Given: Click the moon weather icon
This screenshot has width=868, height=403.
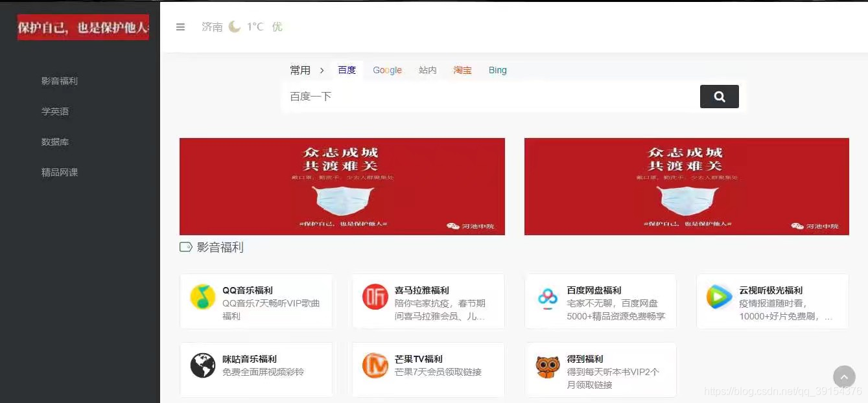Looking at the screenshot, I should click(235, 27).
